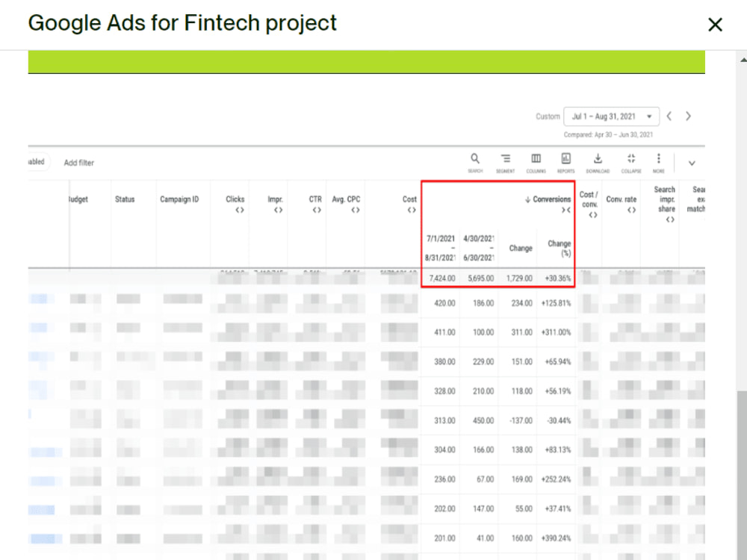Image resolution: width=747 pixels, height=560 pixels.
Task: Select the total value 5,695.00
Action: tap(480, 278)
